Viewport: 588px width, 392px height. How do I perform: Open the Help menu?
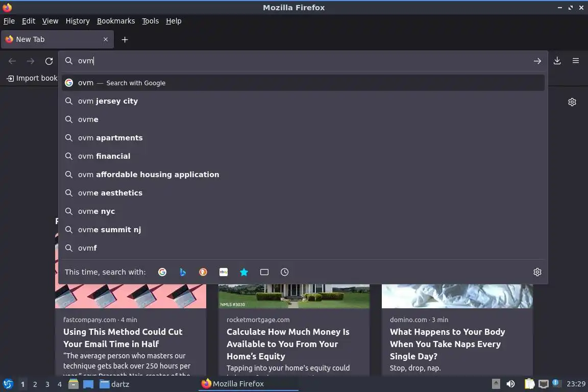click(174, 21)
